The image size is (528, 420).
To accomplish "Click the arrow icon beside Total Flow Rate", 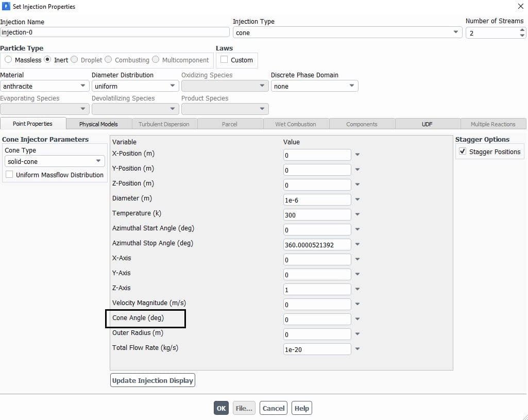I will [x=357, y=349].
